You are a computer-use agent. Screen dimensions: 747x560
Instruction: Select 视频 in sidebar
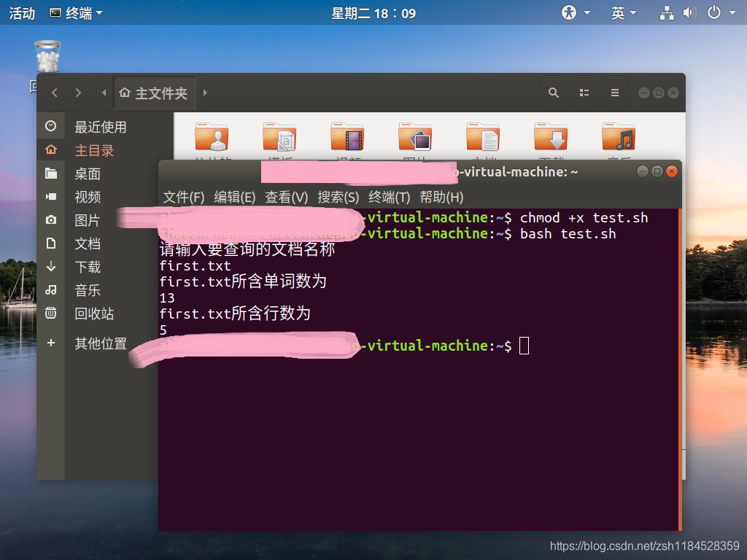point(88,197)
